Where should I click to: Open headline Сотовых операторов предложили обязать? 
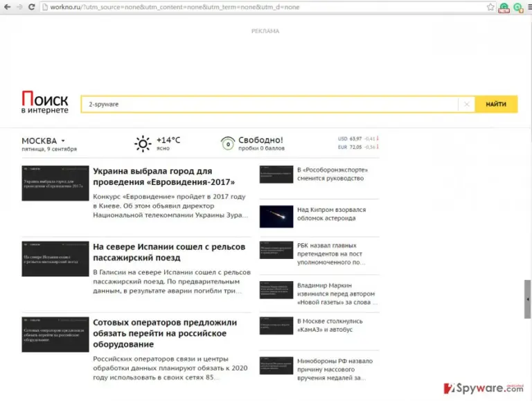165,333
